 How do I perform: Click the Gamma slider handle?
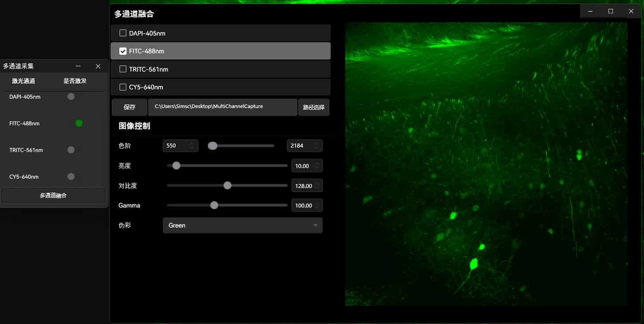[214, 205]
